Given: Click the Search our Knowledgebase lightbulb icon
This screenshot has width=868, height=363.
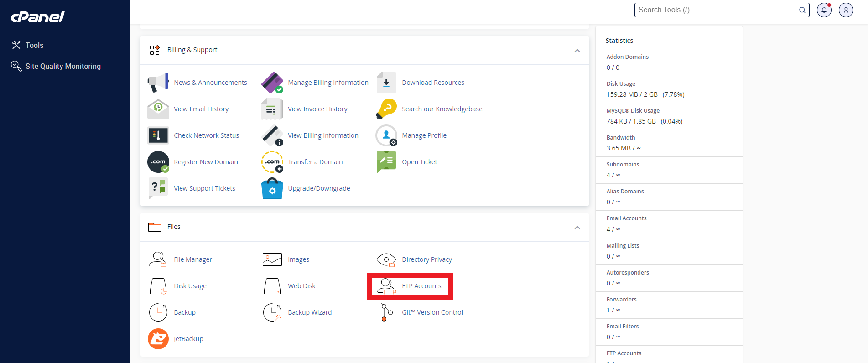Looking at the screenshot, I should tap(386, 109).
